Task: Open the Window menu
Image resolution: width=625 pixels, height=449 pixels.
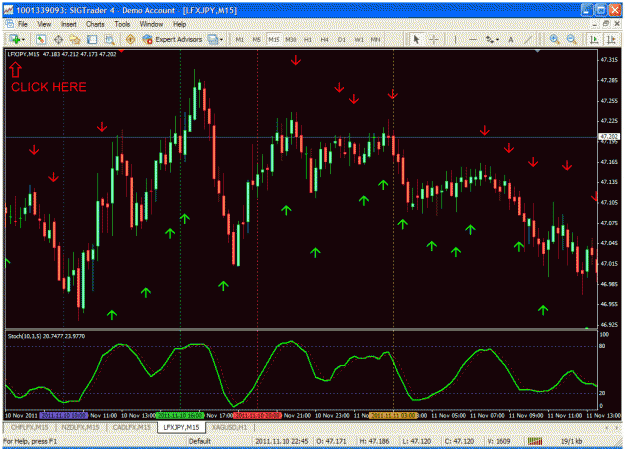Action: (151, 24)
